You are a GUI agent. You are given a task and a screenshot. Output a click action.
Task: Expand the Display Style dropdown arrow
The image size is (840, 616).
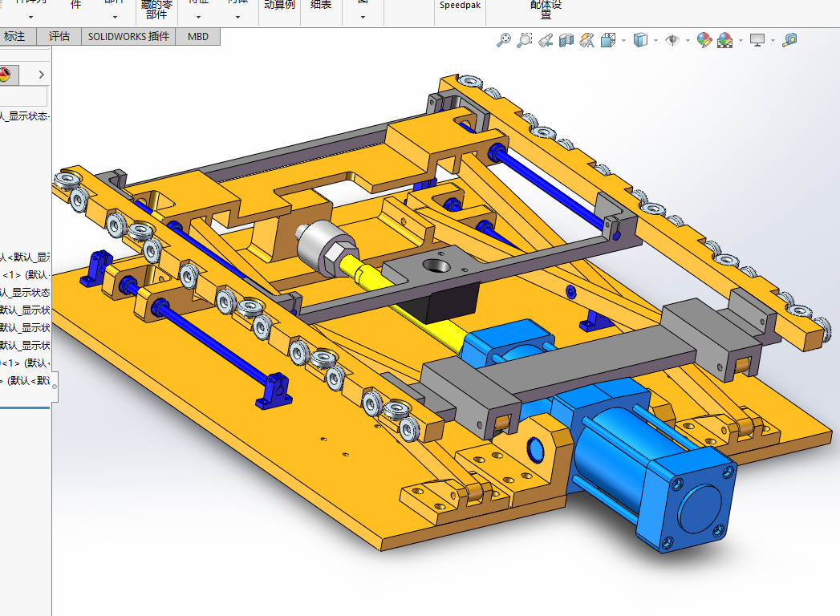655,40
